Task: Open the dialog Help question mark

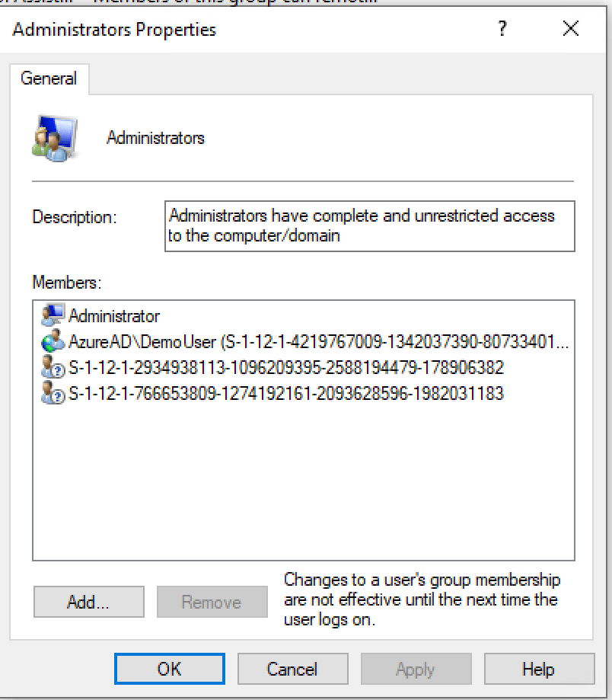Action: pos(502,29)
